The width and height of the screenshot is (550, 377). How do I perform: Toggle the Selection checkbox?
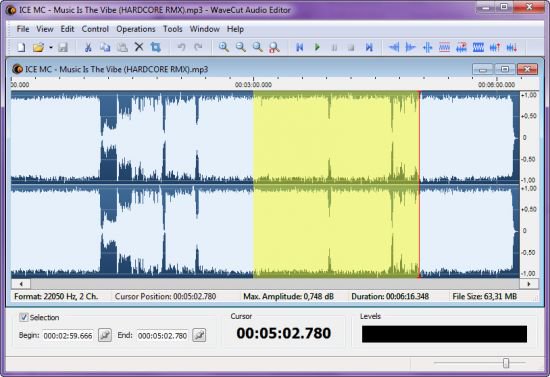[x=23, y=317]
